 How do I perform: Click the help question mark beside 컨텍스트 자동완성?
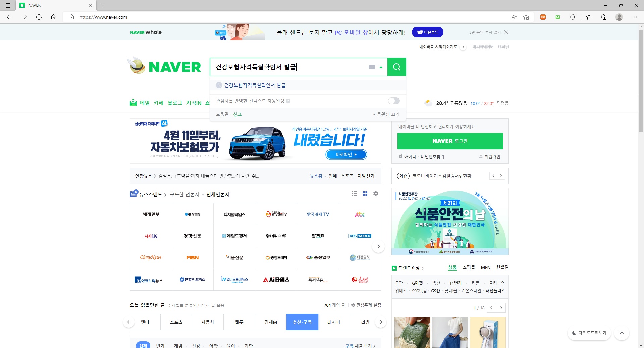(x=288, y=101)
